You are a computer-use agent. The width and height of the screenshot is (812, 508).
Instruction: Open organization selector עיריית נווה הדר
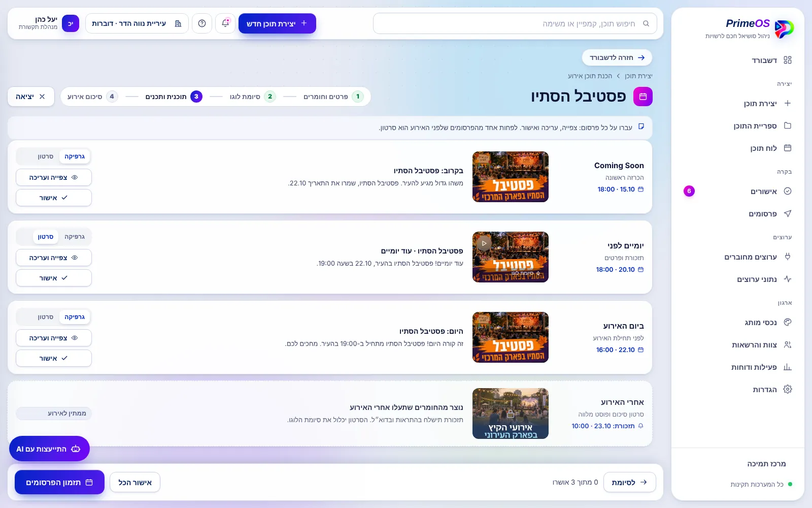point(137,23)
